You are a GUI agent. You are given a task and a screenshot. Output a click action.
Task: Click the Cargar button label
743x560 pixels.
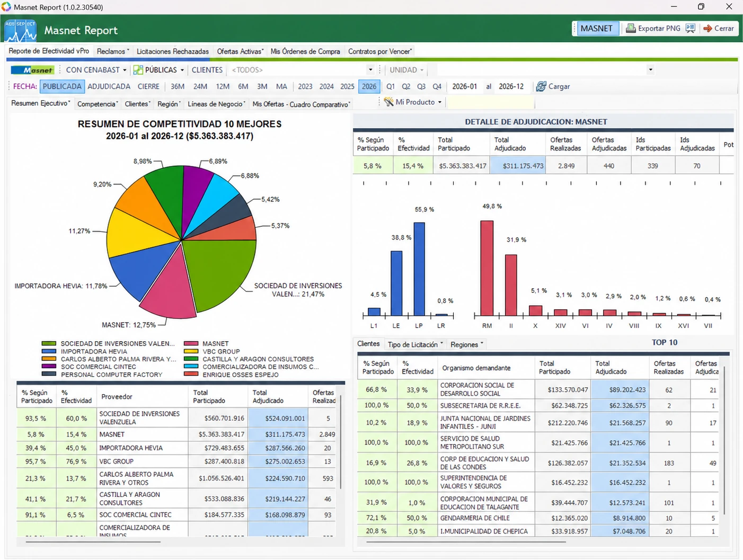point(559,86)
